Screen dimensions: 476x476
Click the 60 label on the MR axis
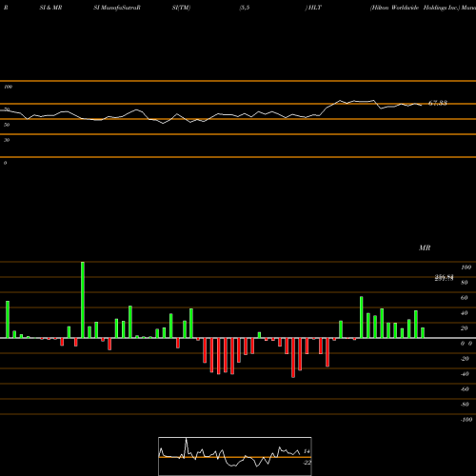click(465, 298)
